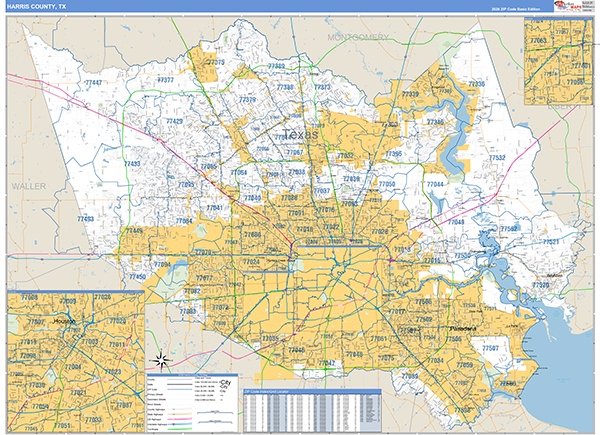The width and height of the screenshot is (600, 435).
Task: Click ZIP code label 77032
Action: (x=346, y=155)
